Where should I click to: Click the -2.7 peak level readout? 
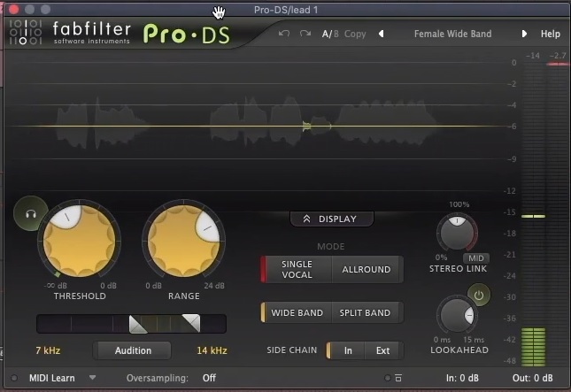[x=558, y=56]
